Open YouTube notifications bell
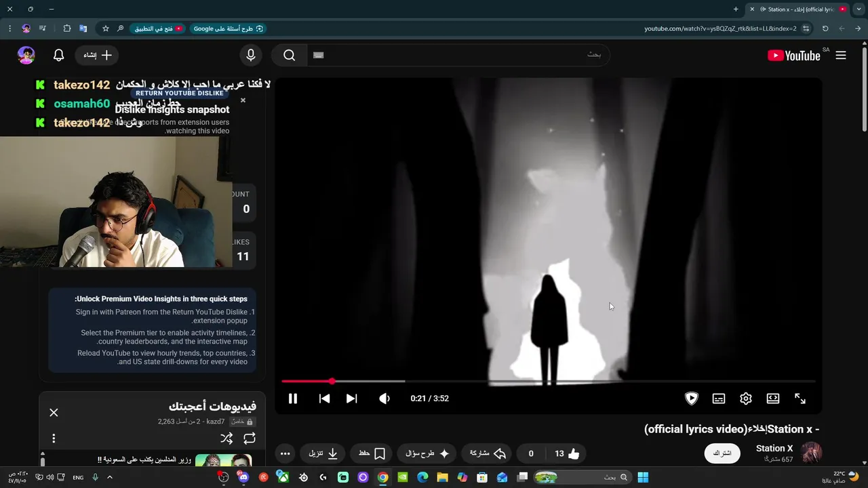 tap(59, 55)
